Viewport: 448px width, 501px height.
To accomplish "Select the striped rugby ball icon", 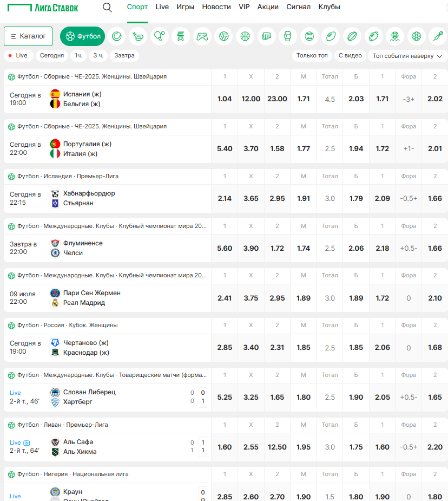I will (352, 36).
